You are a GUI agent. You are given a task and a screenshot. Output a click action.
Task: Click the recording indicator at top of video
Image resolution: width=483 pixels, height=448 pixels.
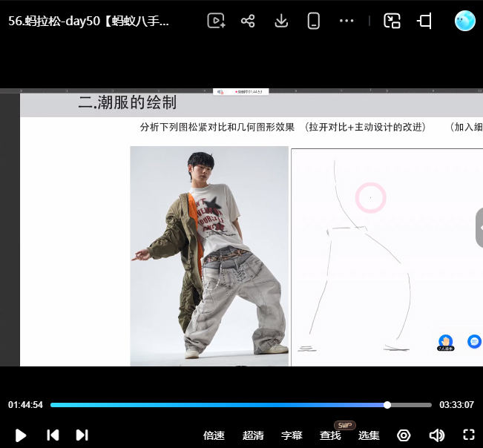(240, 91)
